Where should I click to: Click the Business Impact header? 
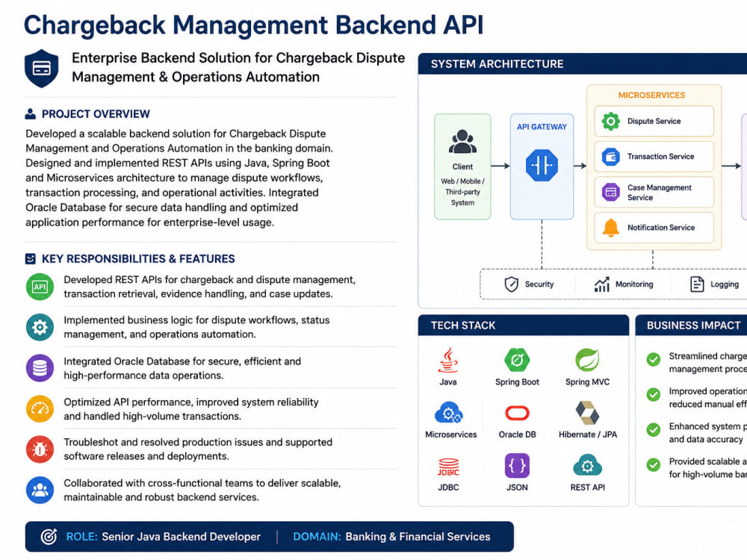click(x=691, y=326)
